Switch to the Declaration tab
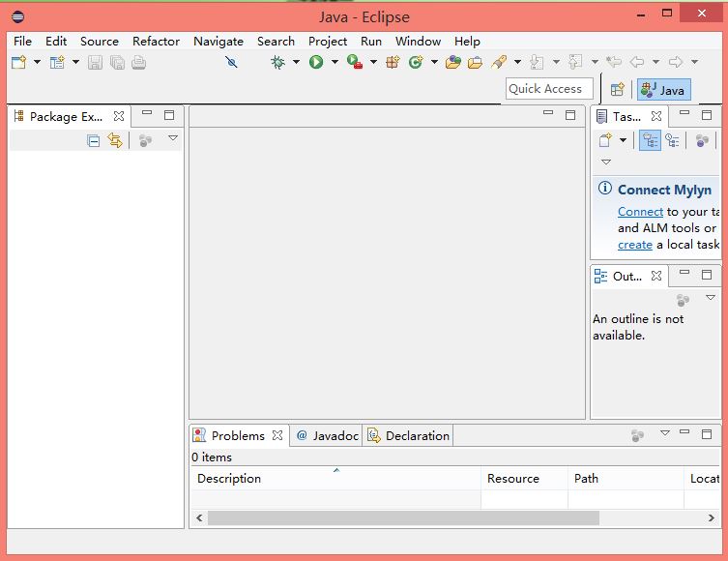The width and height of the screenshot is (728, 561). pyautogui.click(x=408, y=435)
